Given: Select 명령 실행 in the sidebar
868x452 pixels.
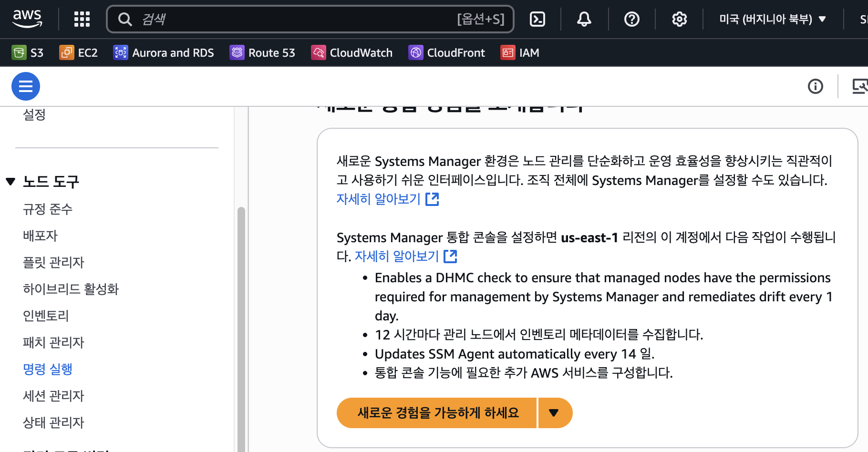Looking at the screenshot, I should pyautogui.click(x=48, y=369).
